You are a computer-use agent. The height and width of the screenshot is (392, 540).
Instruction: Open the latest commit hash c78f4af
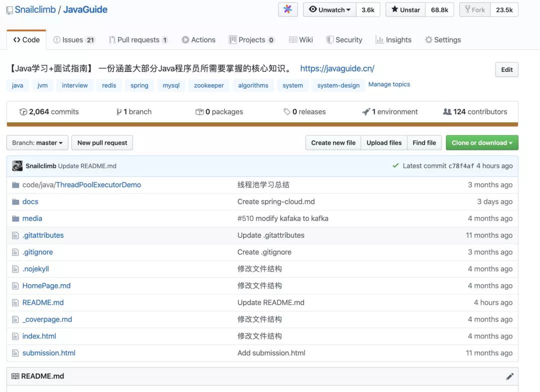[461, 166]
